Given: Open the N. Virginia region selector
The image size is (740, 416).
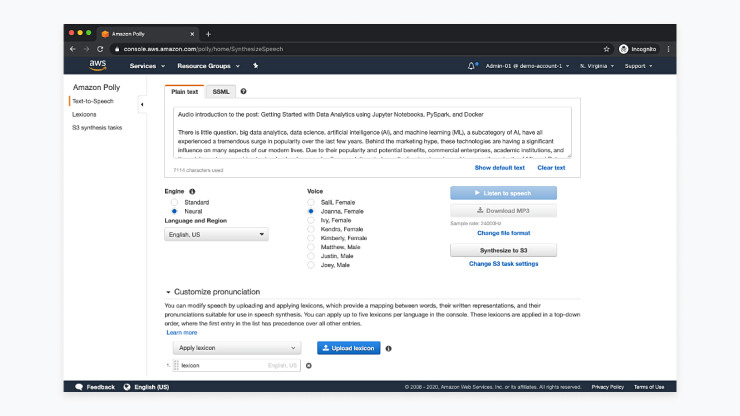Looking at the screenshot, I should pos(597,66).
